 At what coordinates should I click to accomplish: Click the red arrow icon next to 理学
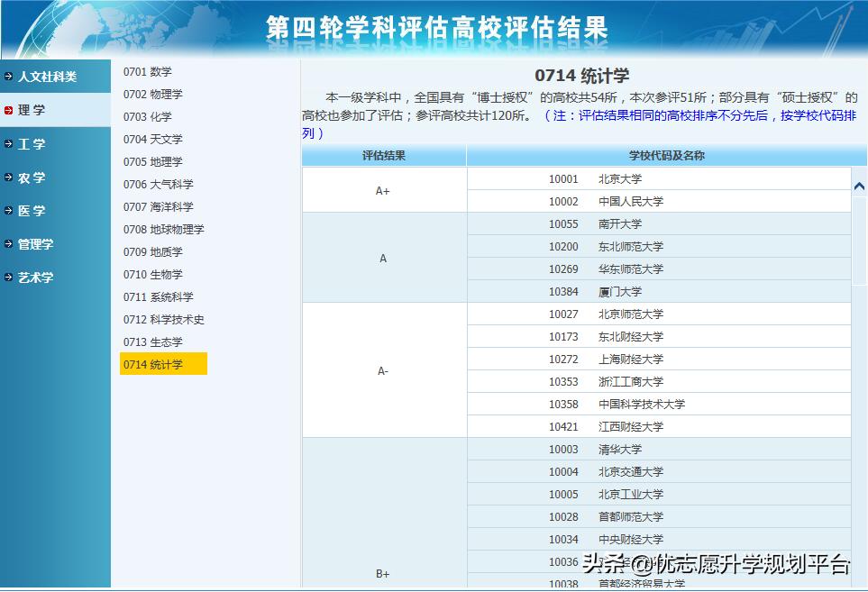coord(7,110)
